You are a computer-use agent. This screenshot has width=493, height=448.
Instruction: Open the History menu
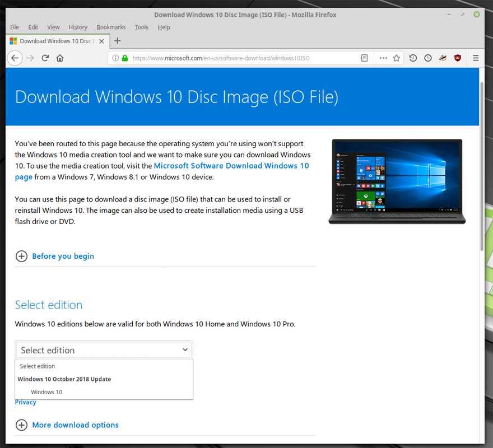click(x=78, y=27)
